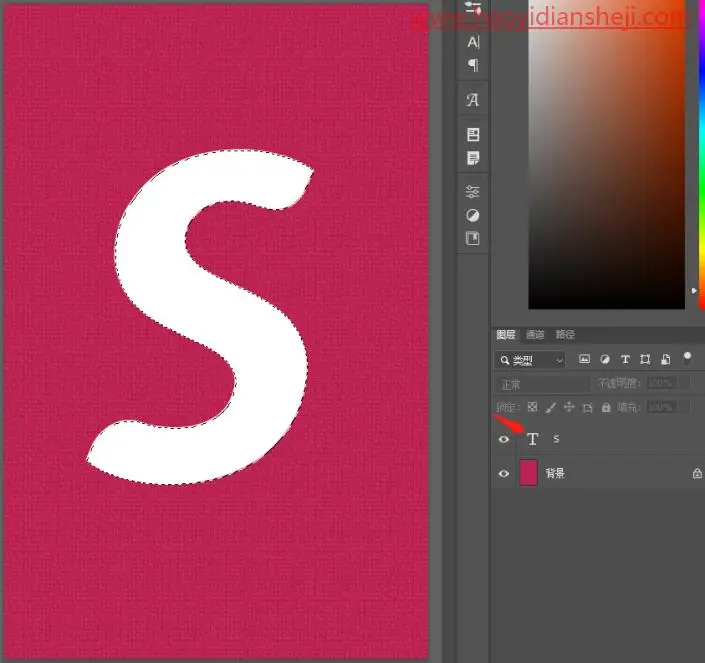The height and width of the screenshot is (663, 705).
Task: Filter layers by type layers icon
Action: (625, 359)
